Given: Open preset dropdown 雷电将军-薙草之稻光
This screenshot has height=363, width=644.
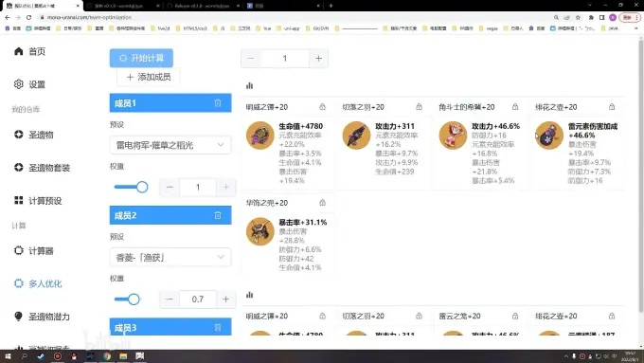Looking at the screenshot, I should pos(170,145).
